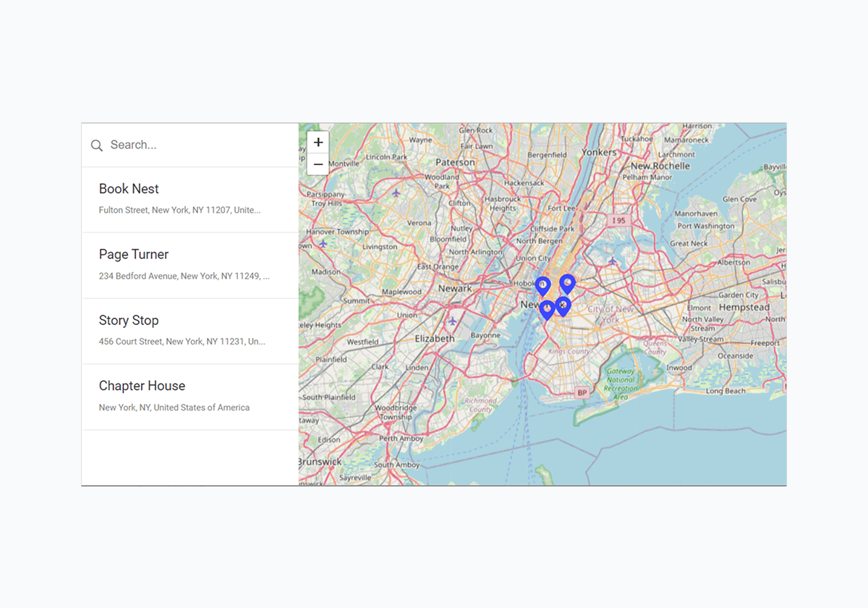The height and width of the screenshot is (608, 868).
Task: Click the 'New York, NY, United States of America' address
Action: (x=174, y=408)
